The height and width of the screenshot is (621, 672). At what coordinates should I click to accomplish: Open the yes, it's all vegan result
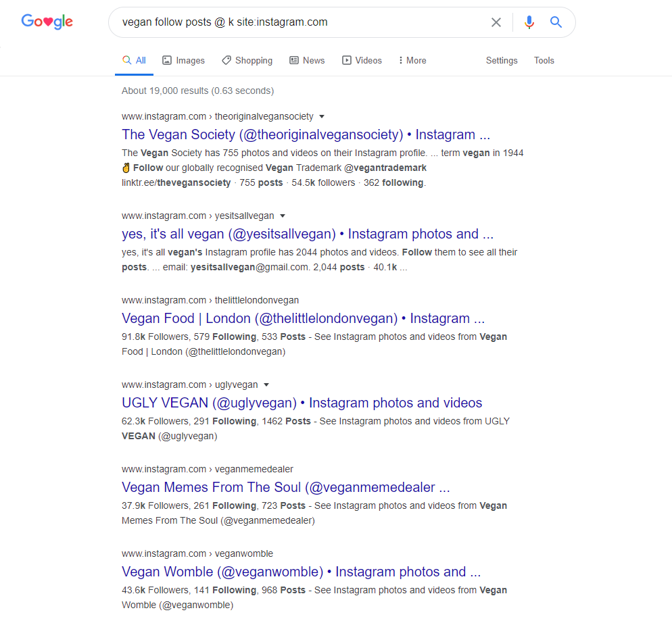click(308, 234)
